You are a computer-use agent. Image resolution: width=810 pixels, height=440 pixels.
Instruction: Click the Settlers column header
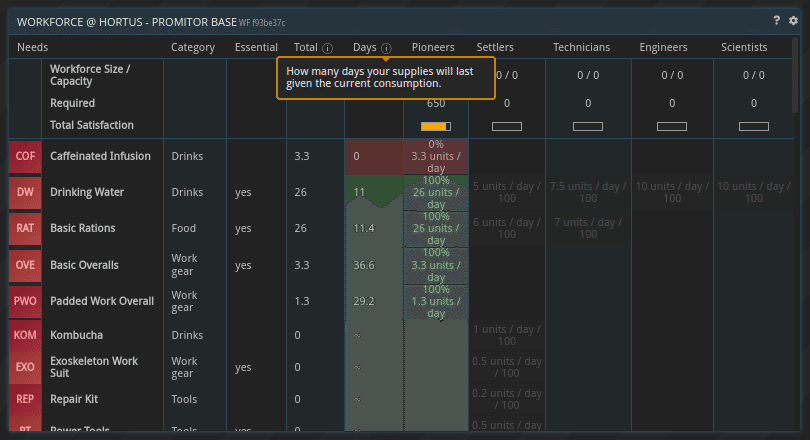[495, 47]
